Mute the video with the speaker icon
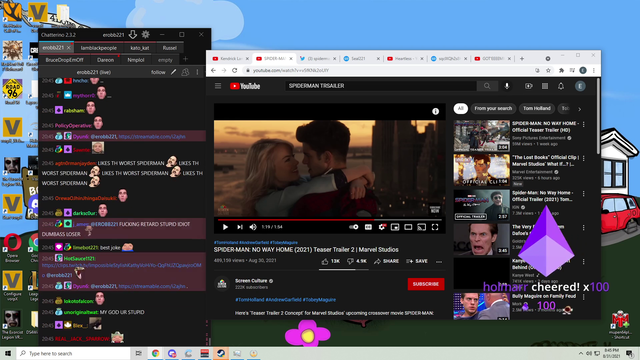Image resolution: width=640 pixels, height=360 pixels. tap(253, 227)
